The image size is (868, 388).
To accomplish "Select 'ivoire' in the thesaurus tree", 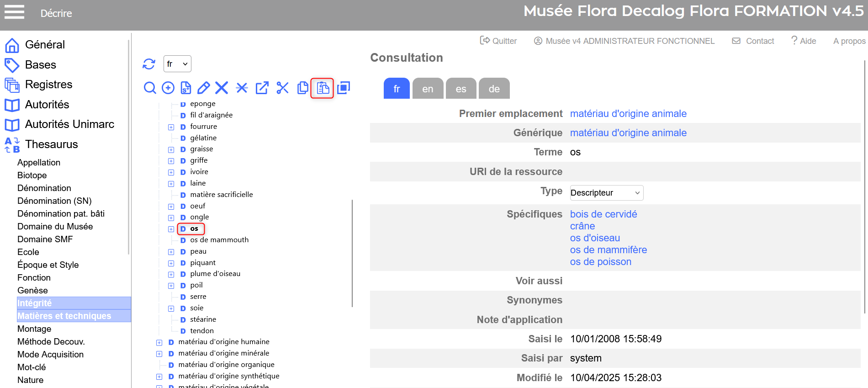I will (199, 172).
